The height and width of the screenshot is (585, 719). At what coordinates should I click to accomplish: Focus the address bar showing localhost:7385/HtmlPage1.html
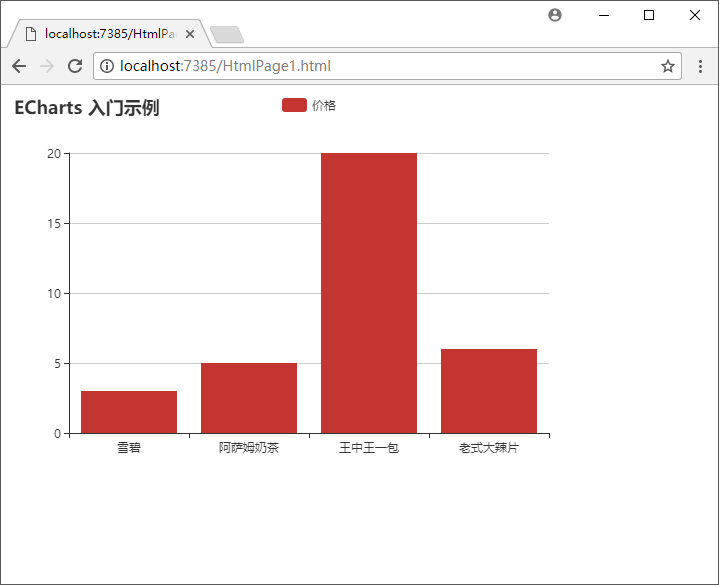387,66
